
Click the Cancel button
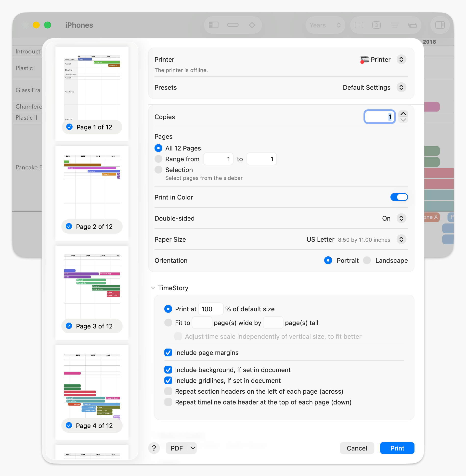pyautogui.click(x=357, y=448)
